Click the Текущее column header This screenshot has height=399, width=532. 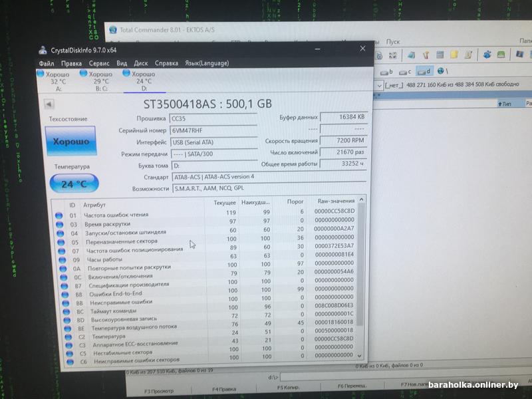[224, 203]
